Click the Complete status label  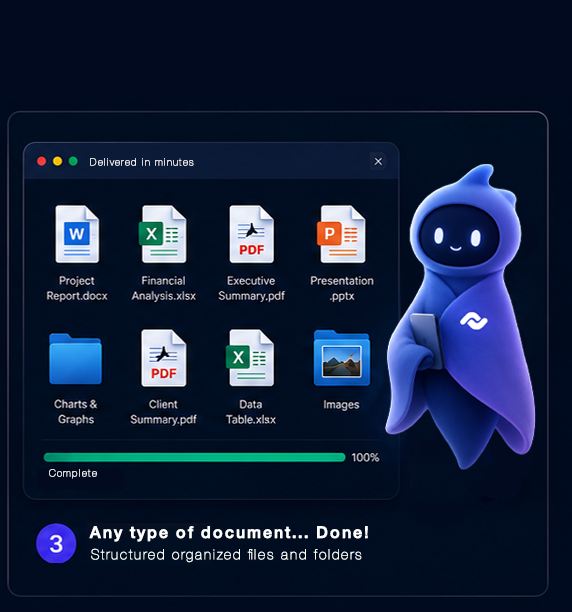[x=73, y=473]
